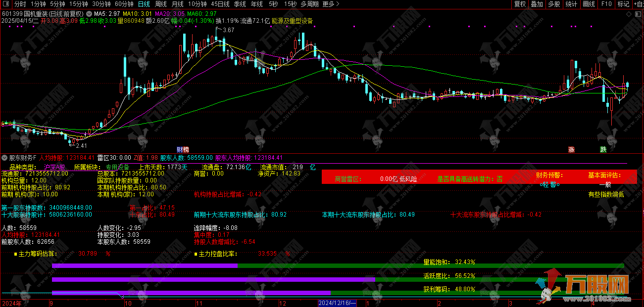Select the 月线 monthly tab
The height and width of the screenshot is (307, 644).
[x=177, y=4]
